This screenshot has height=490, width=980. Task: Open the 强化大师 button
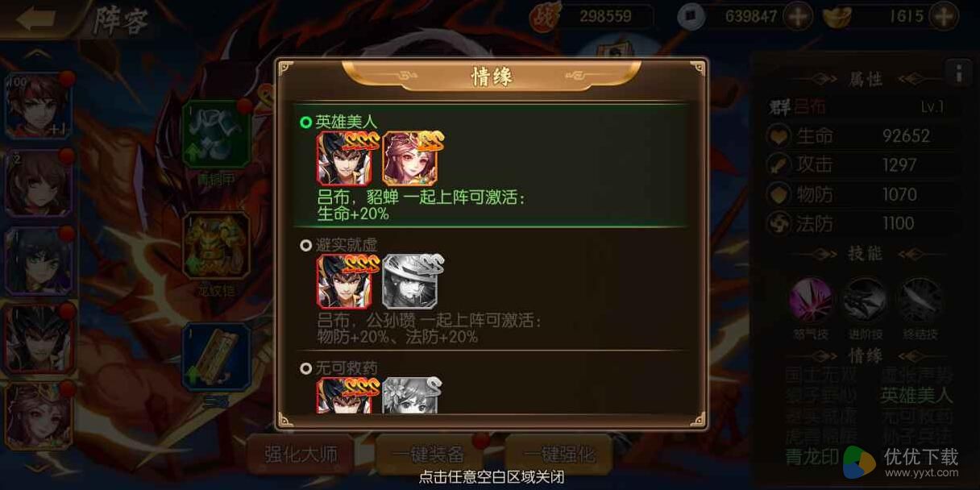[300, 454]
